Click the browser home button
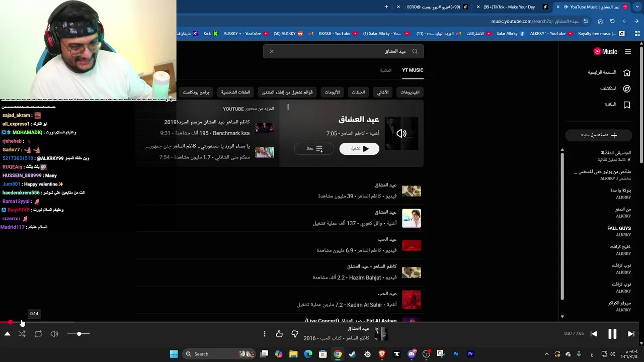Viewport: 644px width, 362px height. [x=600, y=21]
